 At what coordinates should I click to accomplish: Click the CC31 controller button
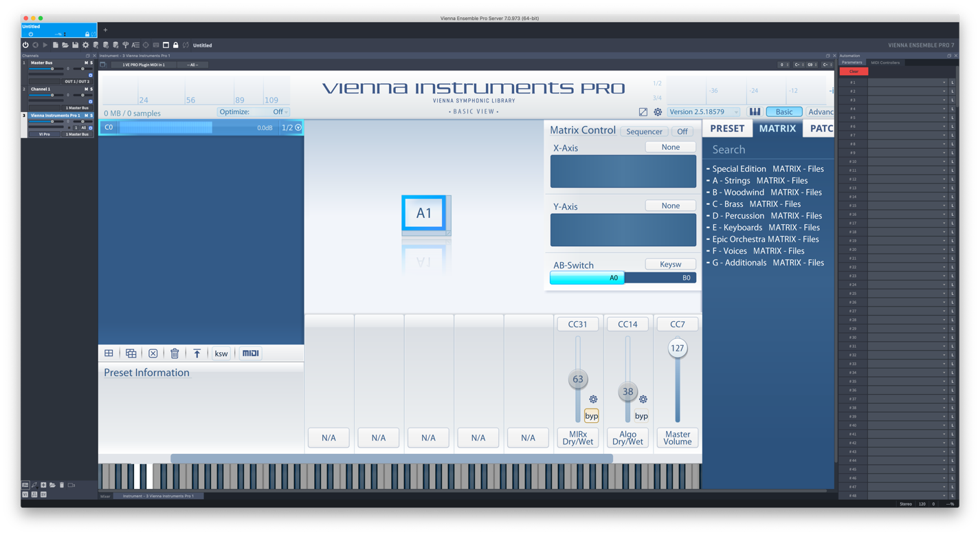(578, 324)
